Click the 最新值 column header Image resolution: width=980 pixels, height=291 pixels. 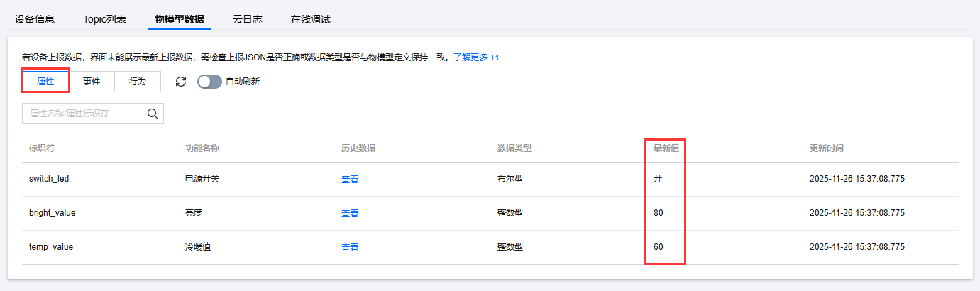[x=666, y=148]
